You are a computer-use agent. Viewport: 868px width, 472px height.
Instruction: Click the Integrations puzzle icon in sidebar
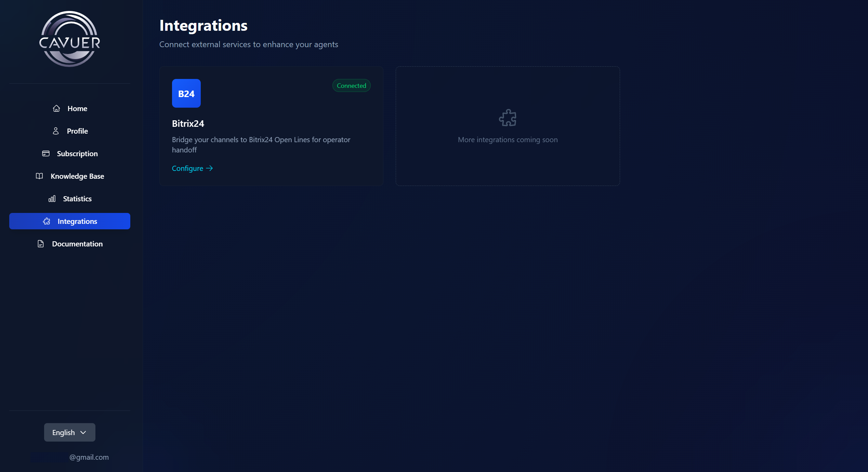click(47, 221)
